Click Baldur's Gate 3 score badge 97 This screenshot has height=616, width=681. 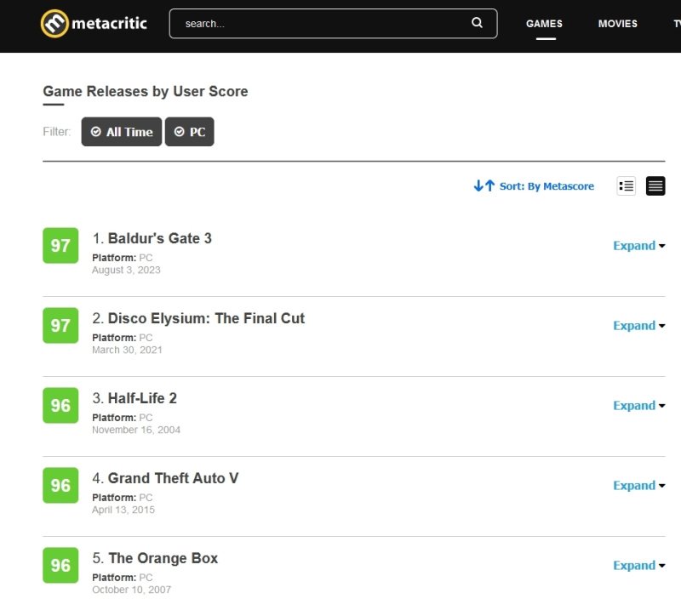click(x=60, y=246)
